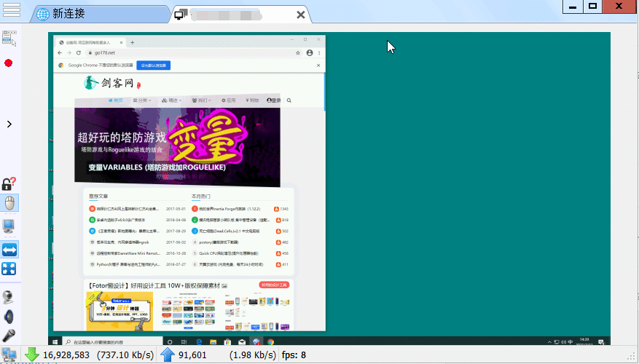This screenshot has width=639, height=364.
Task: Open the 应用 nav item
Action: [x=229, y=100]
